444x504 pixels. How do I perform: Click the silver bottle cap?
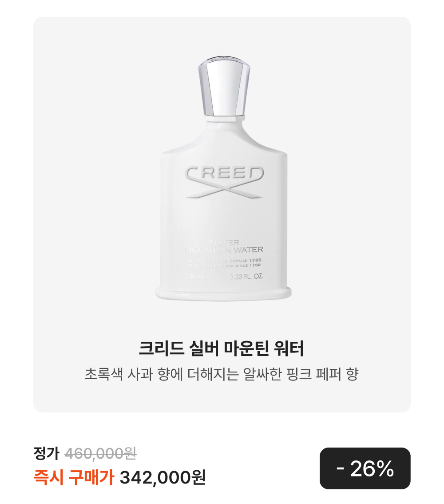pyautogui.click(x=224, y=86)
